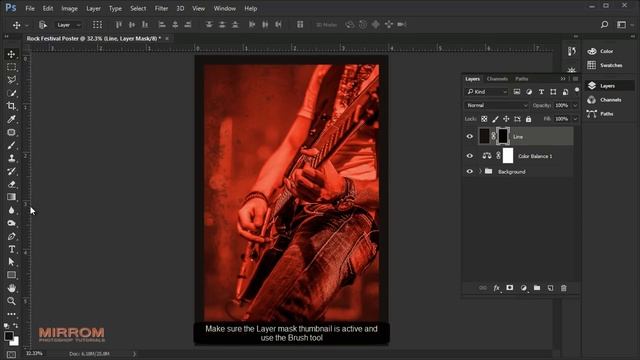Select the Eyedropper tool

click(x=11, y=119)
